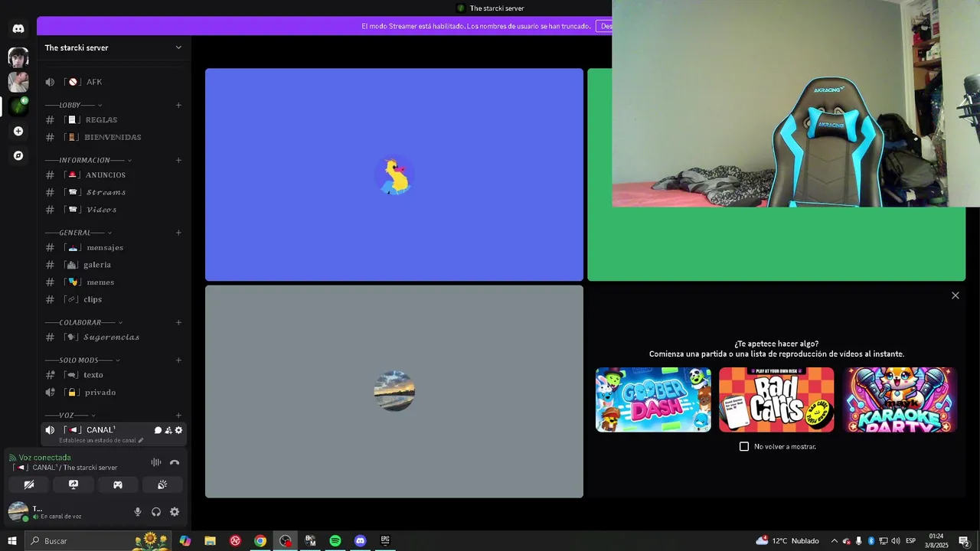Open noise suppression options next to Voz conectada
980x551 pixels.
pyautogui.click(x=156, y=462)
